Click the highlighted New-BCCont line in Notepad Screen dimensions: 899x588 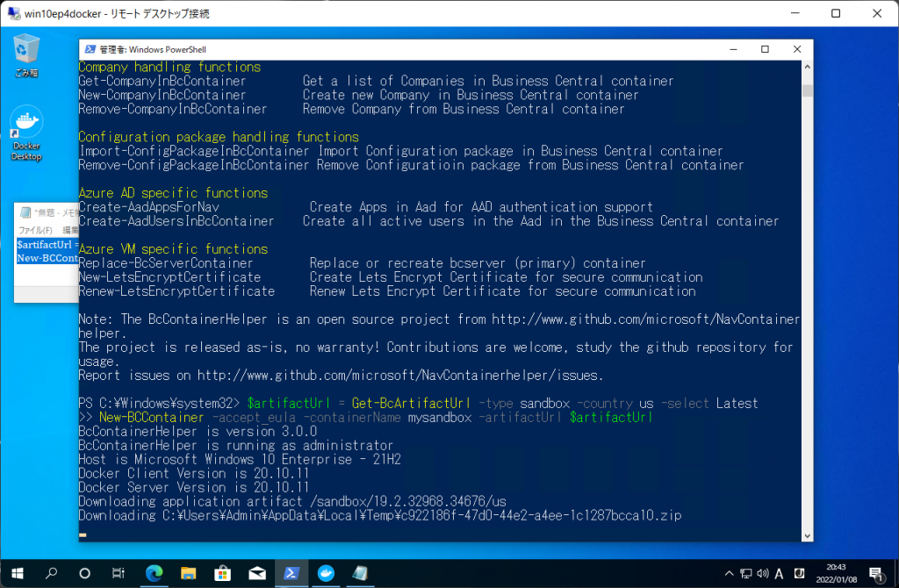click(x=47, y=258)
